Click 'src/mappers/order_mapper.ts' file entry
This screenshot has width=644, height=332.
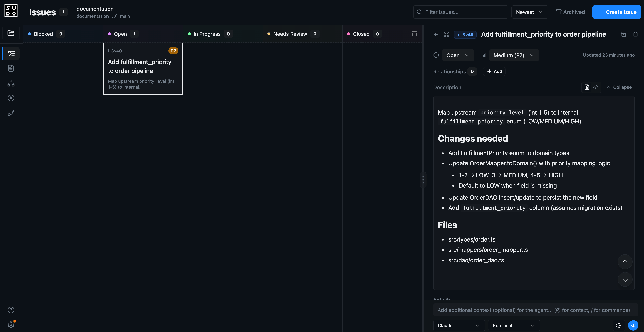click(x=488, y=250)
